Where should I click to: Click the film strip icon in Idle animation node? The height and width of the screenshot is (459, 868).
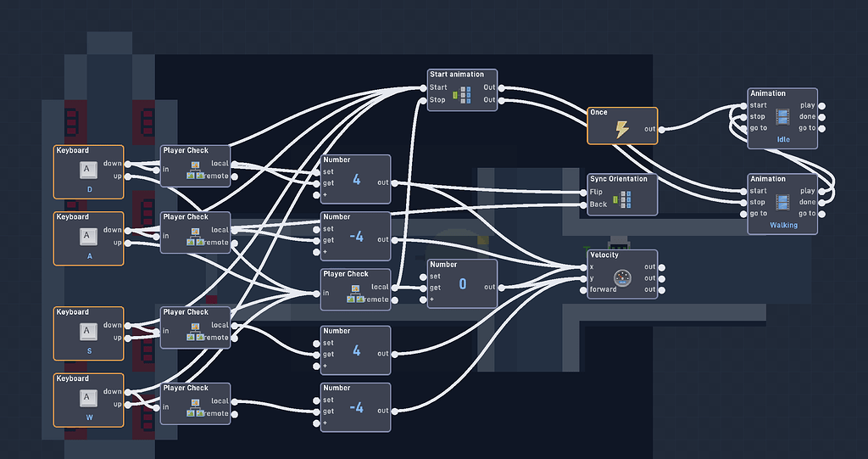782,116
